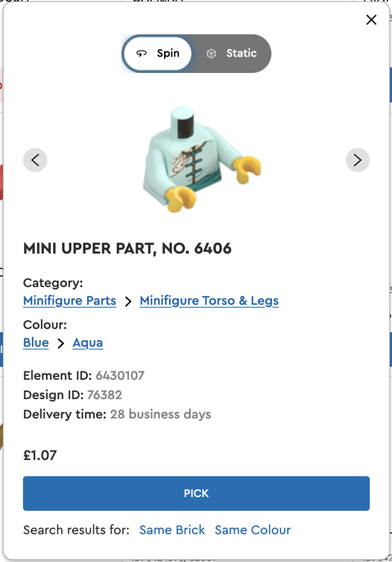Select the Element ID number 6430107
This screenshot has width=392, height=562.
tap(120, 376)
